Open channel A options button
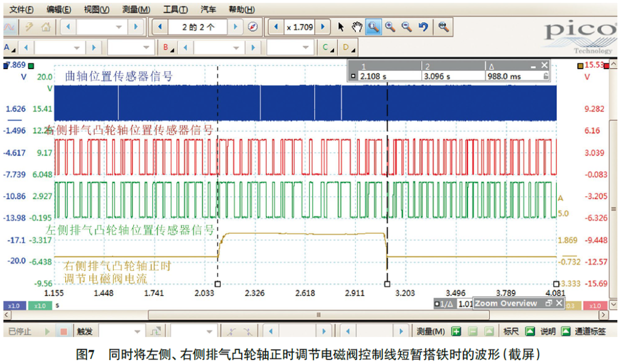The width and height of the screenshot is (623, 364). coord(10,48)
